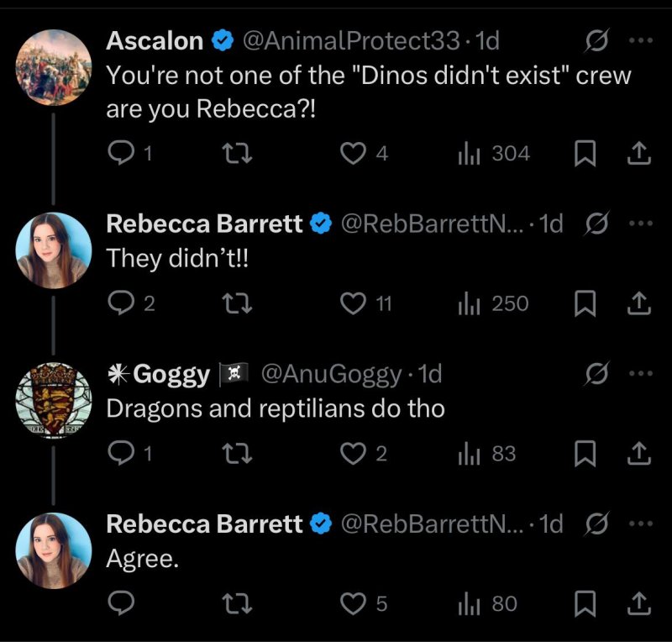Open Grok icon on Ascalon's tweet
The width and height of the screenshot is (672, 642).
[596, 39]
